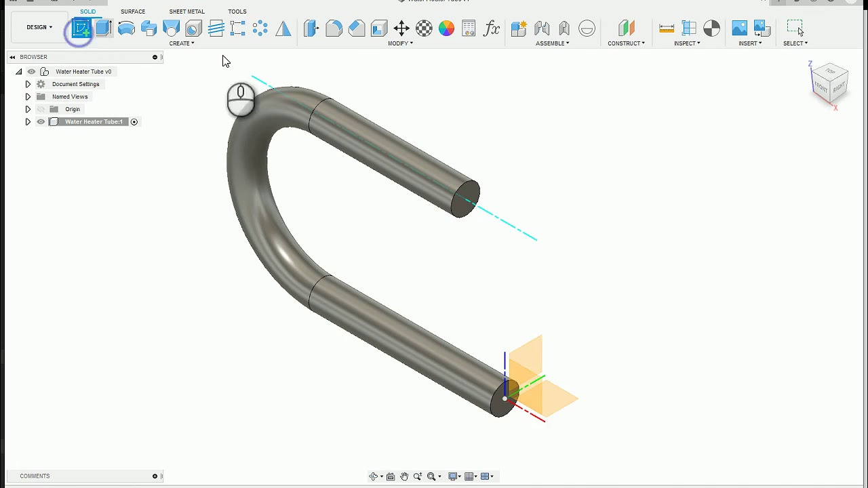868x488 pixels.
Task: Select the Section Analysis tool
Action: click(x=711, y=28)
